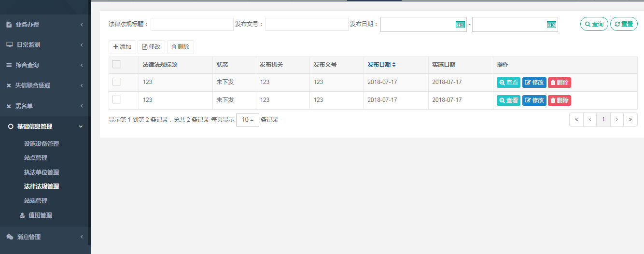Open calendar icon of start 发布日期 field
This screenshot has width=644, height=254.
point(460,24)
